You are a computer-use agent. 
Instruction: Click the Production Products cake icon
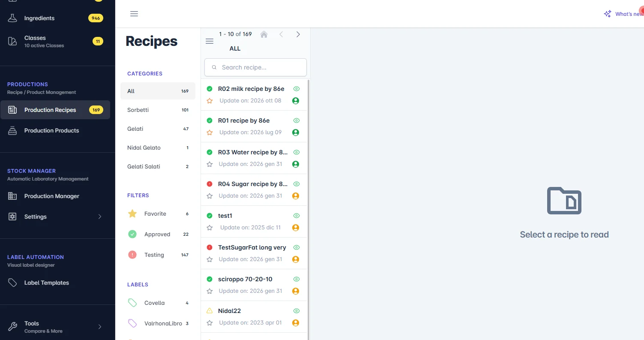coord(12,130)
